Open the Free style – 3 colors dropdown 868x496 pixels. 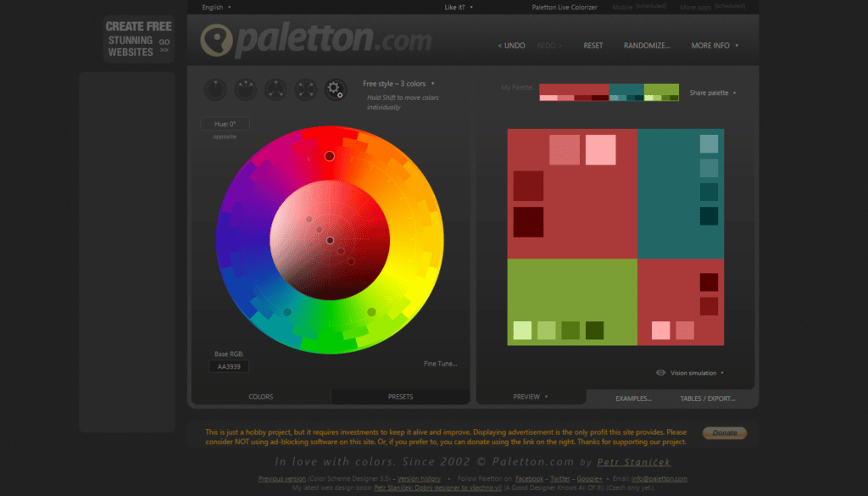(x=398, y=84)
